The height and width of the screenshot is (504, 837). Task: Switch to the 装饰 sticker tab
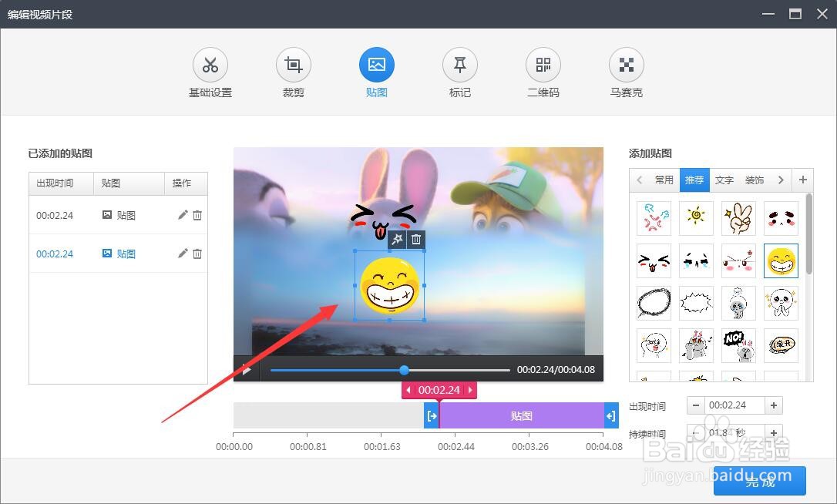(755, 180)
